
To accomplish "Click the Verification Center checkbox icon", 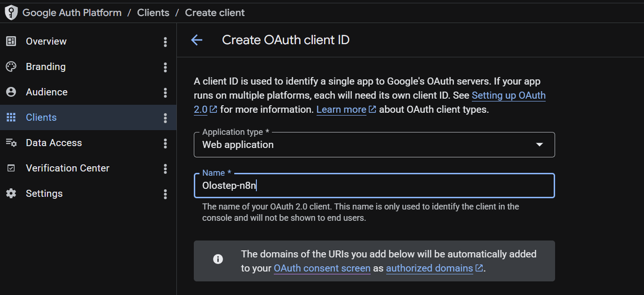I will (11, 168).
